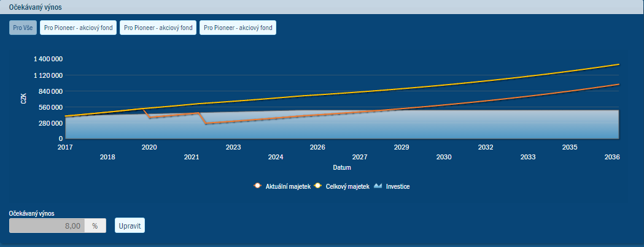Click the 2017 label on the Datum axis
This screenshot has width=644, height=247.
click(x=65, y=148)
